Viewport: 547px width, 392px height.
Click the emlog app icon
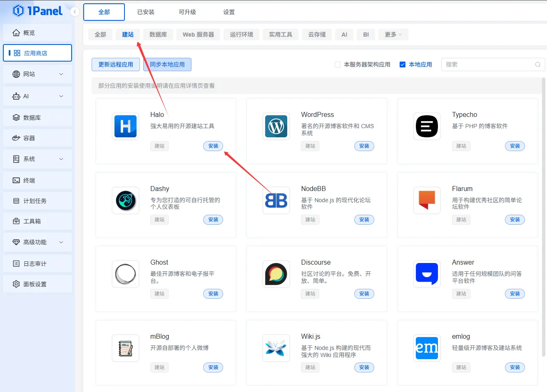coord(427,348)
